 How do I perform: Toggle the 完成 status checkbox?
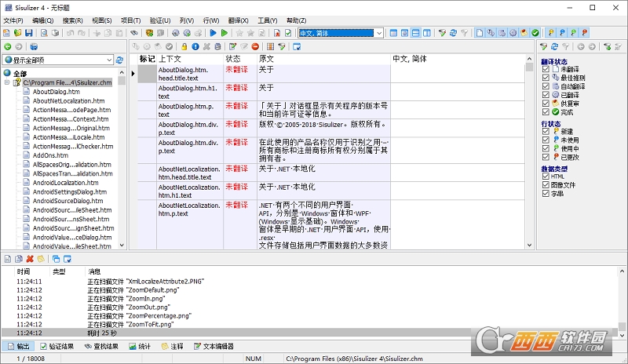[546, 112]
